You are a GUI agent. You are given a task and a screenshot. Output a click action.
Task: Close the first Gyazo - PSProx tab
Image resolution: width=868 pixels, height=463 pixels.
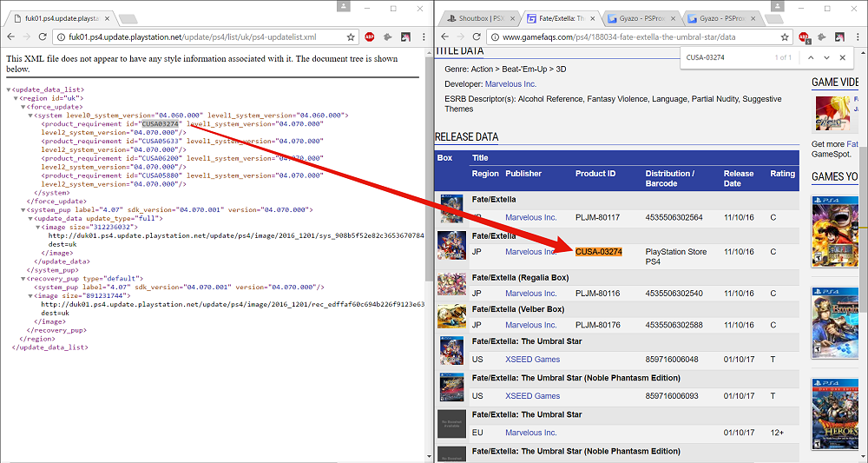pyautogui.click(x=673, y=18)
